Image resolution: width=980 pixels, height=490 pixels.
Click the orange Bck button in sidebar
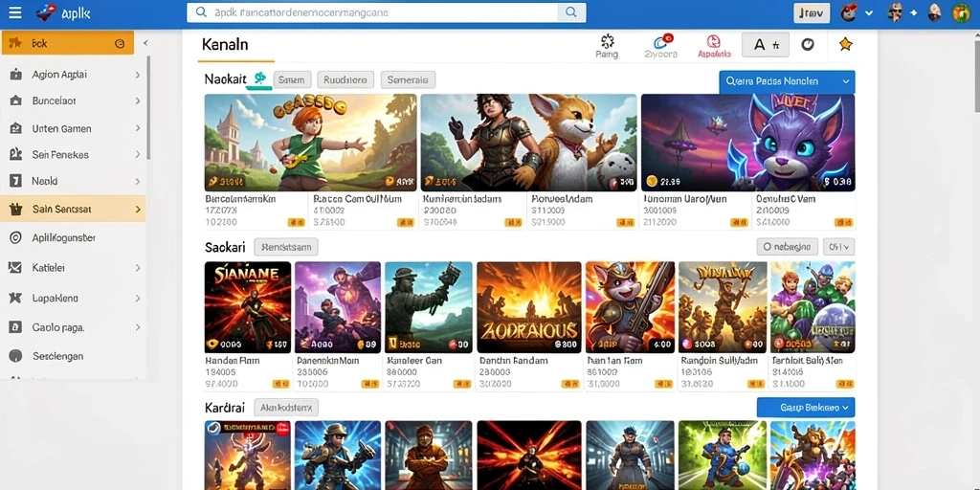[68, 43]
